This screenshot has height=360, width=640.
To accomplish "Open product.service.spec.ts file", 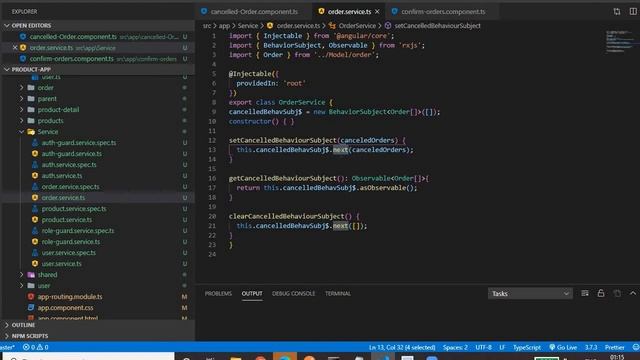I will click(73, 209).
